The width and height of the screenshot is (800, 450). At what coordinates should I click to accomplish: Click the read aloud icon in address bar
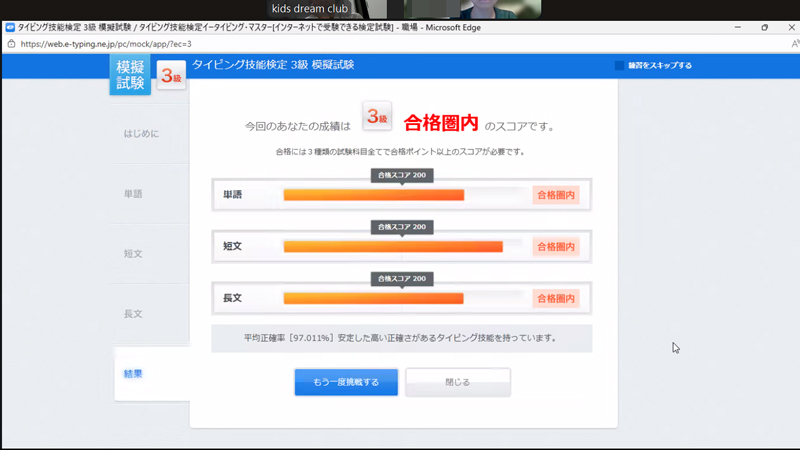pos(795,44)
